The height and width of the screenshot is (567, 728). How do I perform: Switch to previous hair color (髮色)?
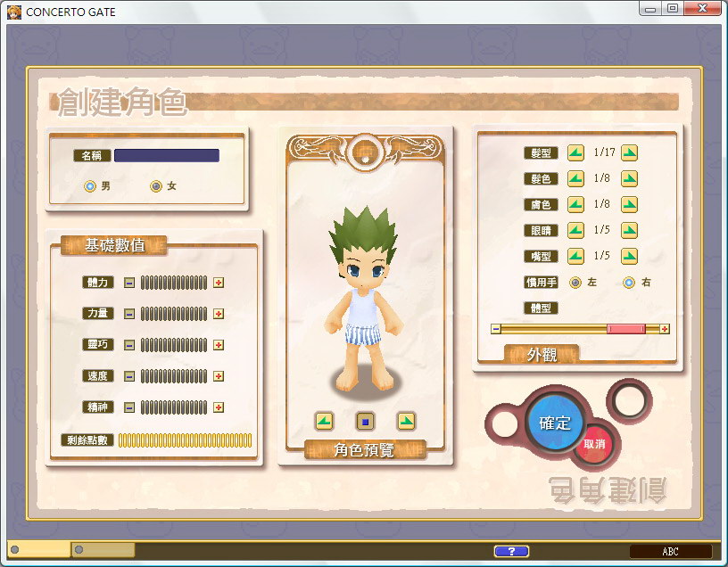575,178
